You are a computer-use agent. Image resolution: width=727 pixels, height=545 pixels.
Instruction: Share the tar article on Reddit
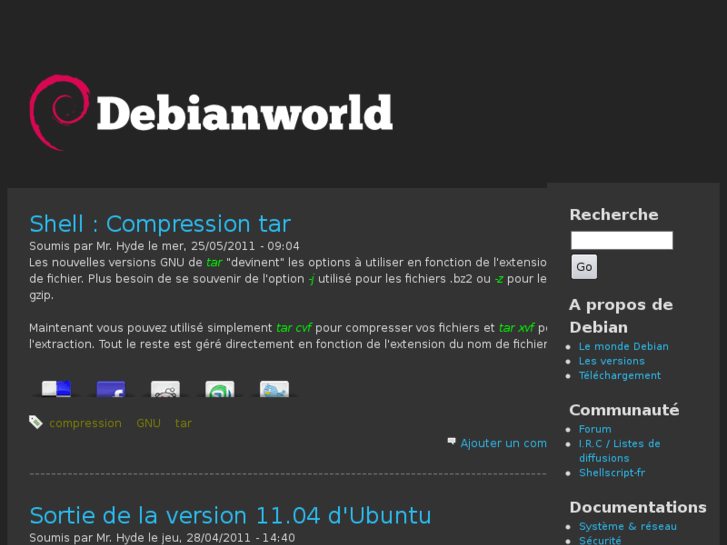pyautogui.click(x=166, y=389)
